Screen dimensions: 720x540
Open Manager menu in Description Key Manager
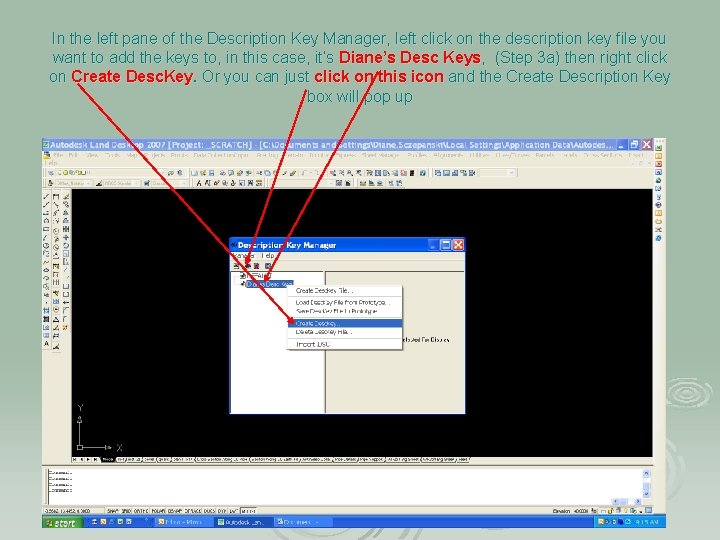(x=244, y=255)
